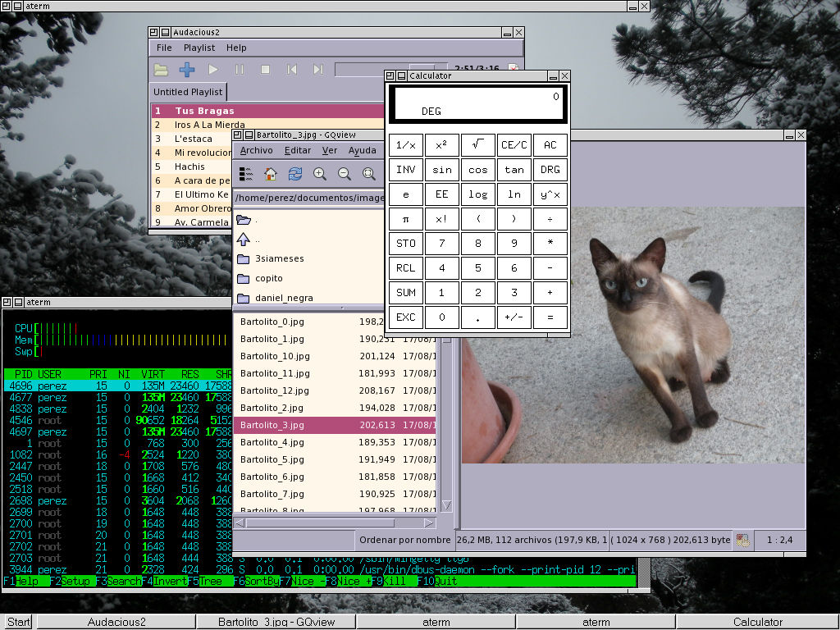Screen dimensions: 840x630
Task: Stop playback in Audacious2
Action: point(265,70)
